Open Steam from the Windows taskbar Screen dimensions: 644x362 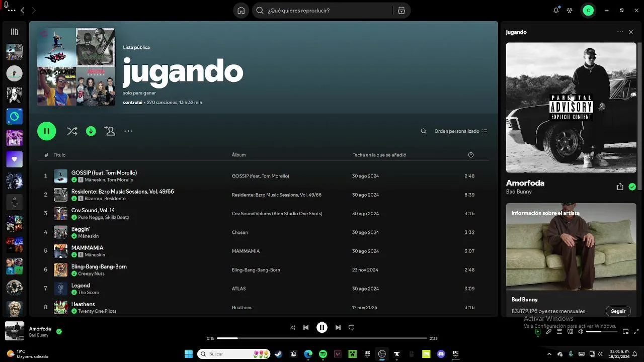tap(278, 354)
